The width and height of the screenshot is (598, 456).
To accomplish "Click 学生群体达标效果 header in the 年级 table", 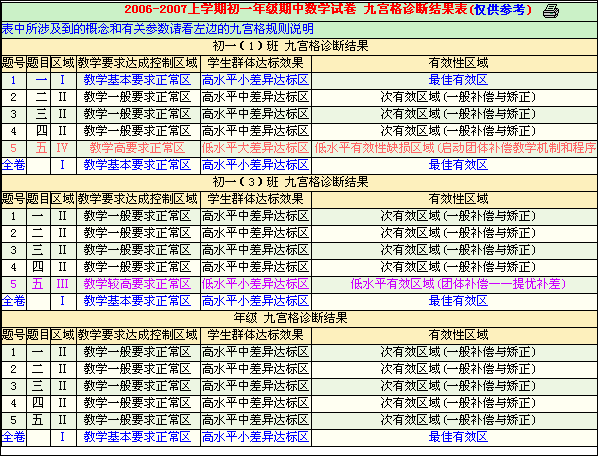I will [x=256, y=335].
